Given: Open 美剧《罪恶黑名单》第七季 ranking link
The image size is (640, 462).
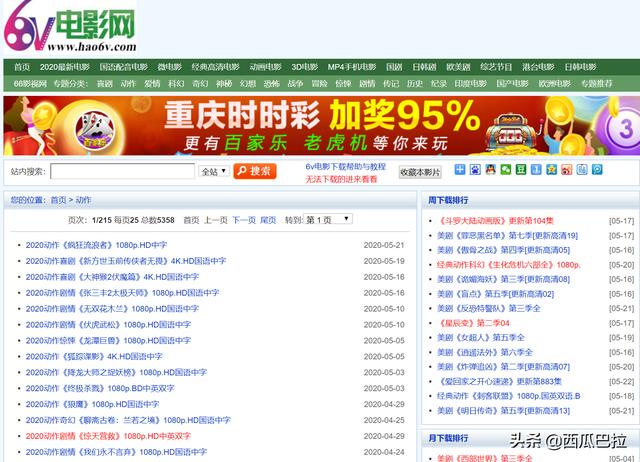Looking at the screenshot, I should [507, 235].
